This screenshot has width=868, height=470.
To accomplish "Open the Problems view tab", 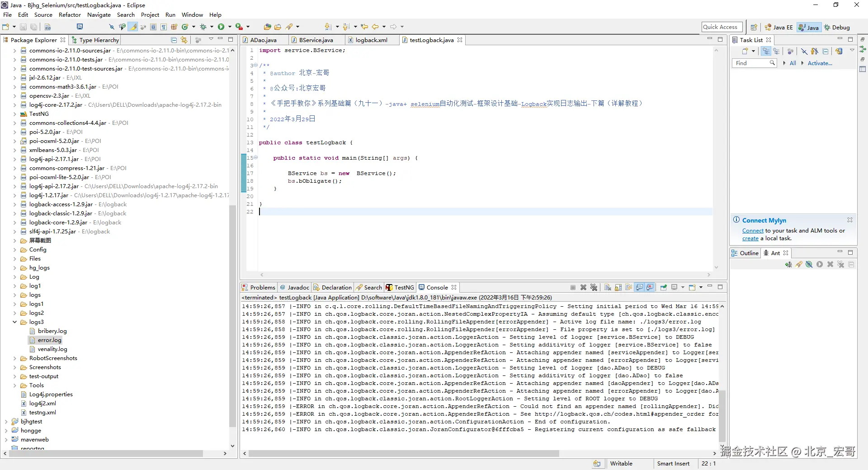I will click(x=259, y=288).
